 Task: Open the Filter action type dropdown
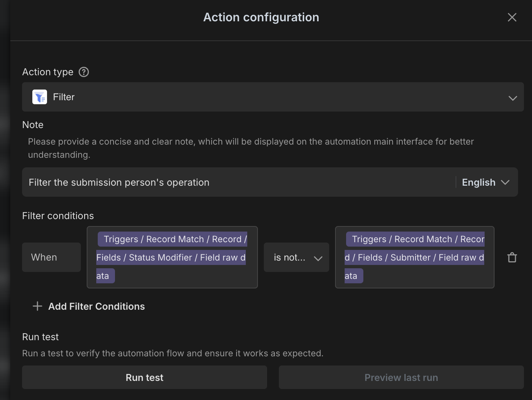pyautogui.click(x=273, y=97)
